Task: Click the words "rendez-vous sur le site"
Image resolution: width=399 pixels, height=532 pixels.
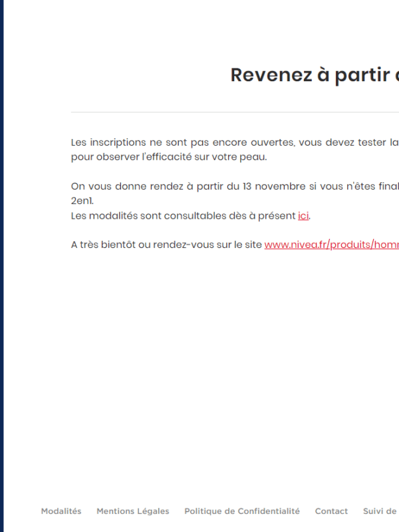Action: (207, 245)
